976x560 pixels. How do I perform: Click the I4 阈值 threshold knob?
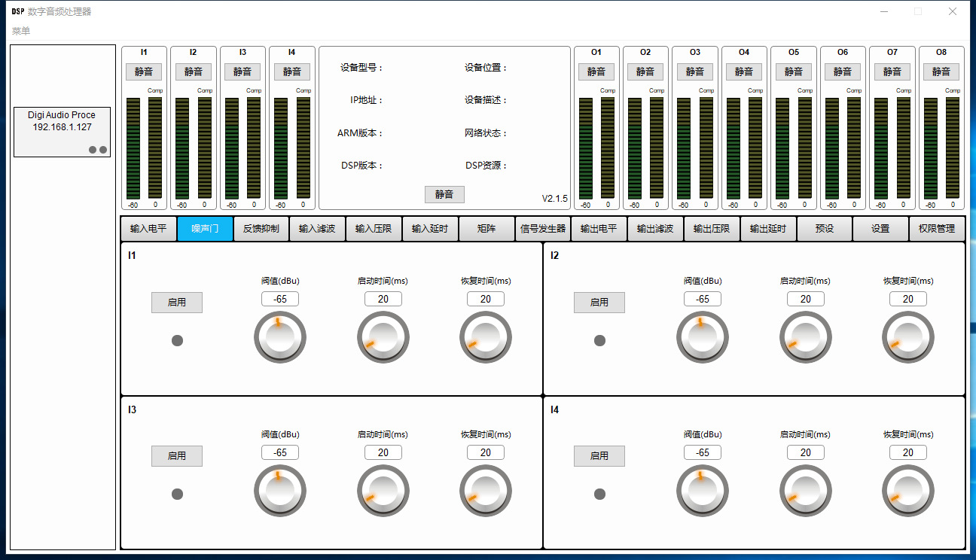(x=703, y=491)
